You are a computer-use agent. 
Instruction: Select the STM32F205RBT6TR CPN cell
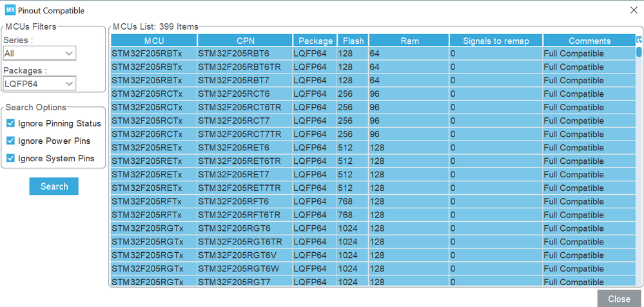click(x=245, y=67)
